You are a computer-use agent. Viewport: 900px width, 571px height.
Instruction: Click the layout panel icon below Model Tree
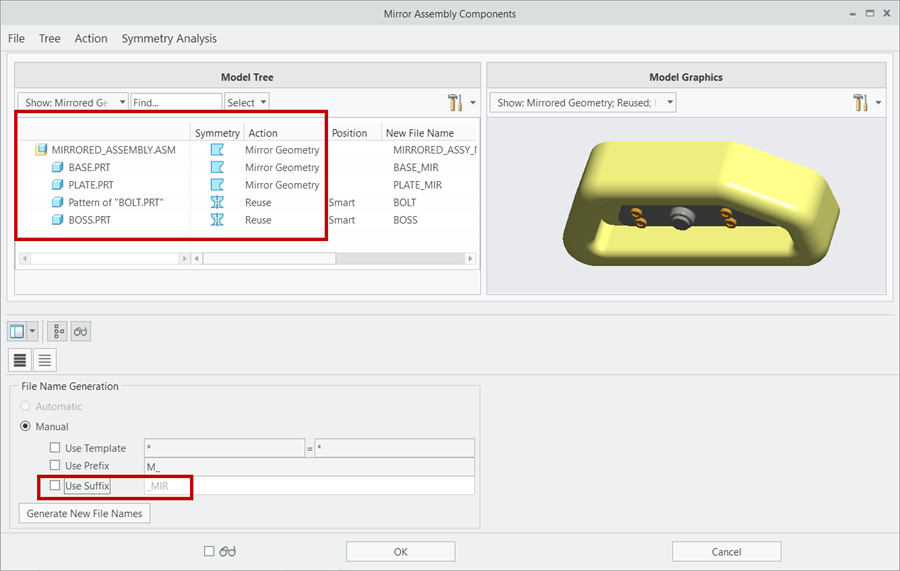tap(18, 331)
